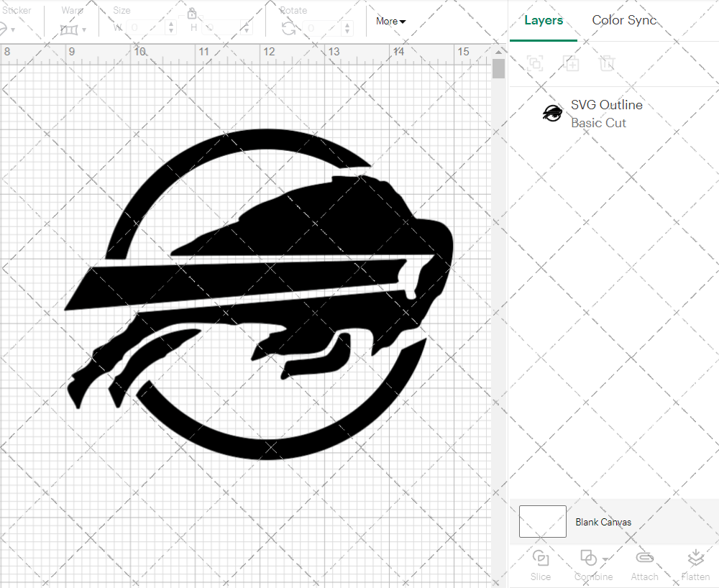Open the Warp dropdown arrow
Image resolution: width=719 pixels, height=588 pixels.
tap(83, 28)
